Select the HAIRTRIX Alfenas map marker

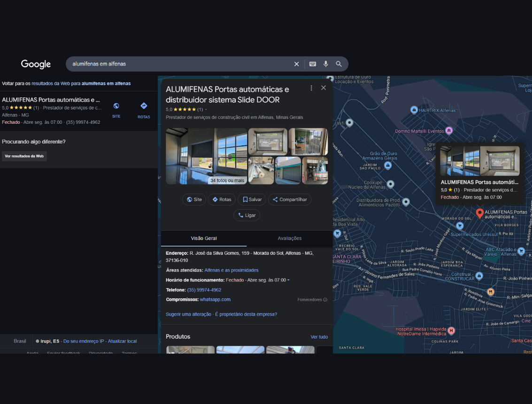[x=414, y=110]
